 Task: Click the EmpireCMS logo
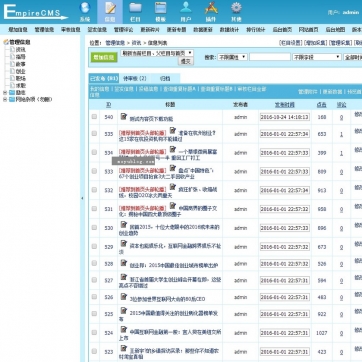pyautogui.click(x=35, y=12)
